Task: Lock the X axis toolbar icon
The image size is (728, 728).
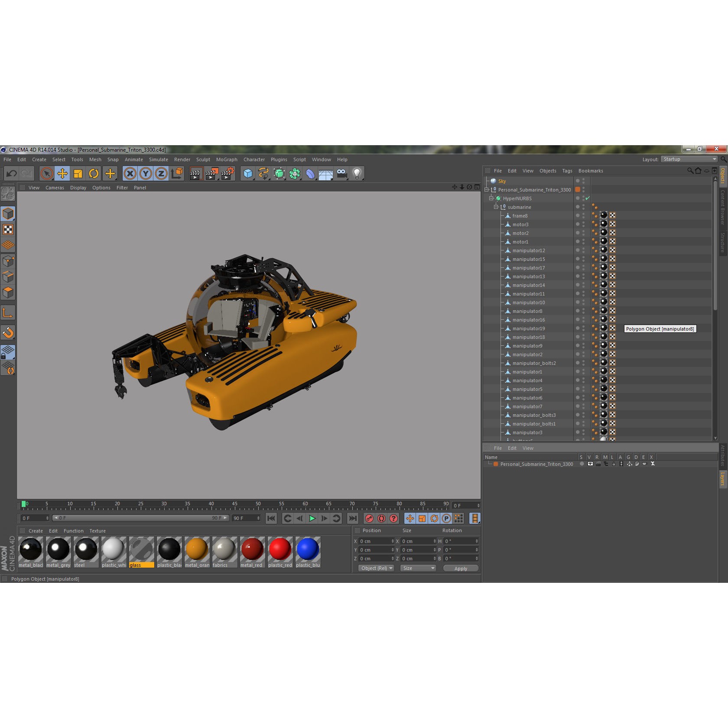Action: click(130, 173)
